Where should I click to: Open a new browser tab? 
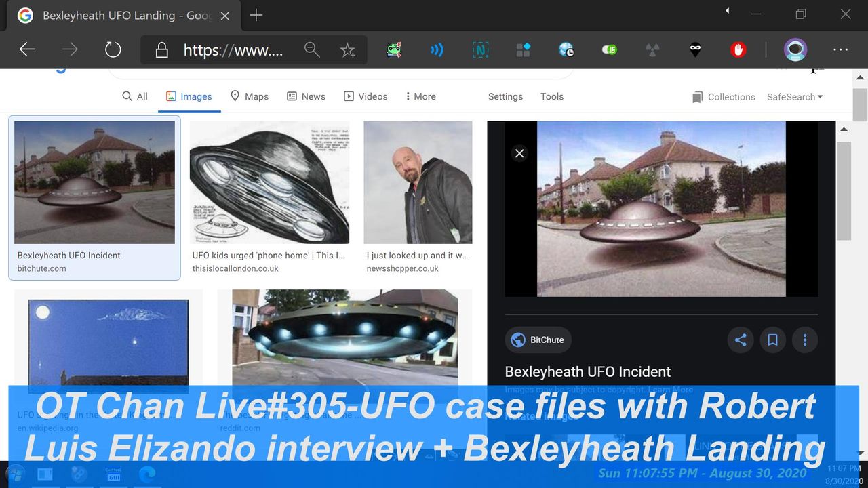click(256, 15)
